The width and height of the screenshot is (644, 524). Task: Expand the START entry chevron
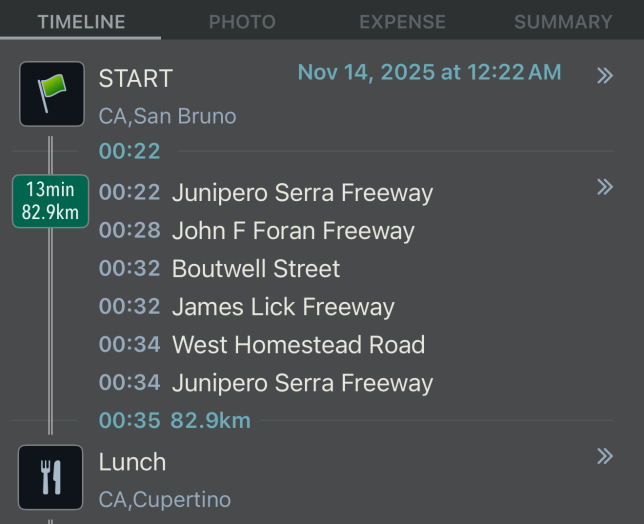click(x=604, y=76)
